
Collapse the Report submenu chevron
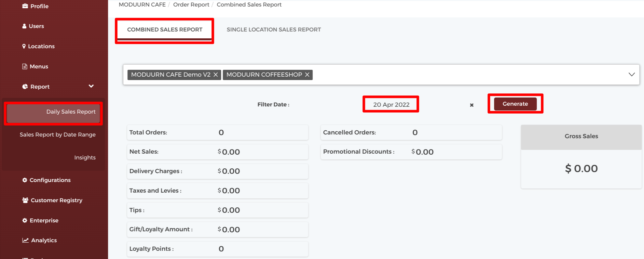pyautogui.click(x=91, y=86)
